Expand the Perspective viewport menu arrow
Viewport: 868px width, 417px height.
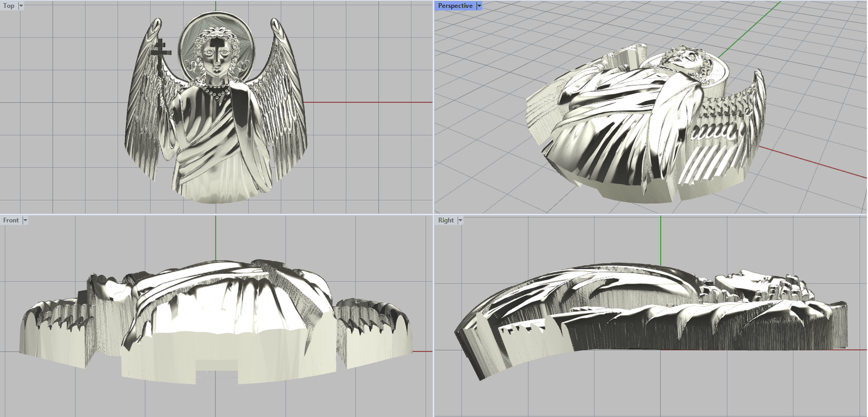(479, 6)
